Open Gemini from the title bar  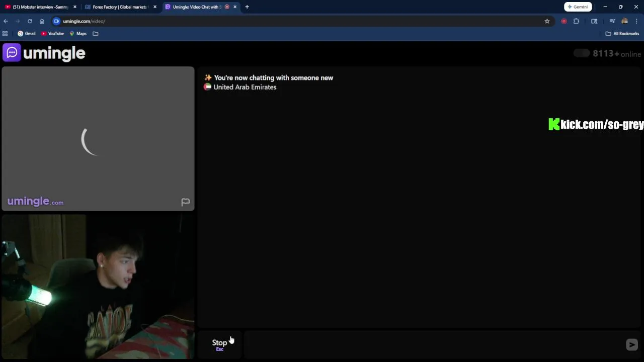(x=578, y=7)
